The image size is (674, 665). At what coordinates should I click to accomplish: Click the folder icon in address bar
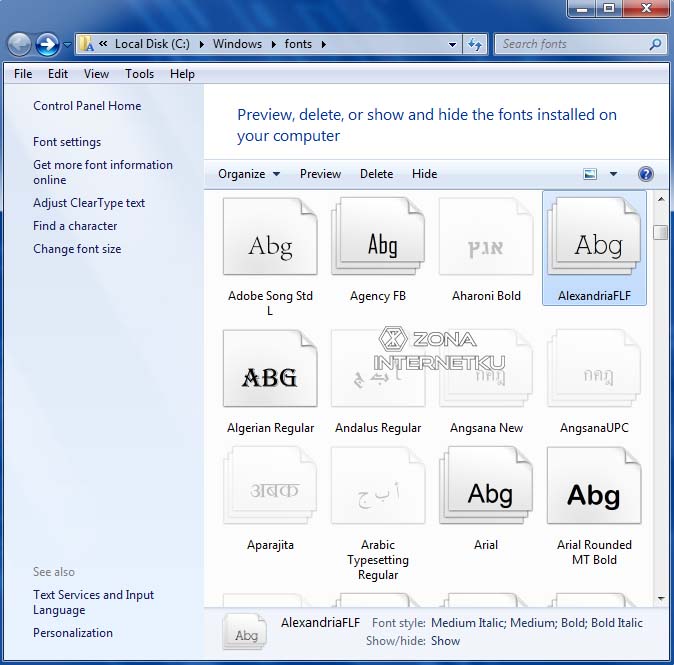click(86, 44)
